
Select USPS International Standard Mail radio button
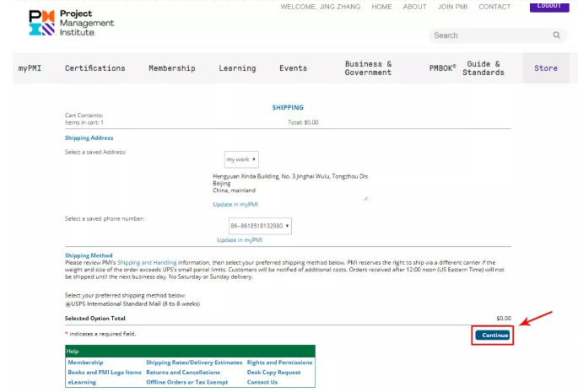(68, 303)
